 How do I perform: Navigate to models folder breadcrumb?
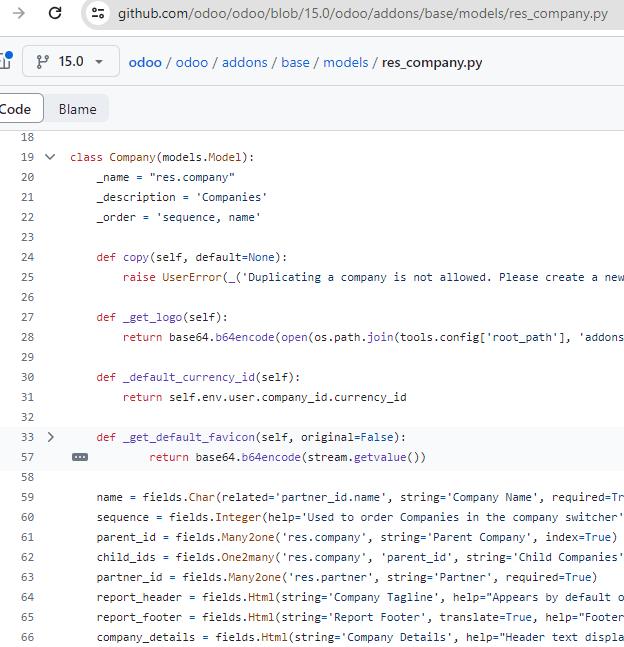pos(345,62)
